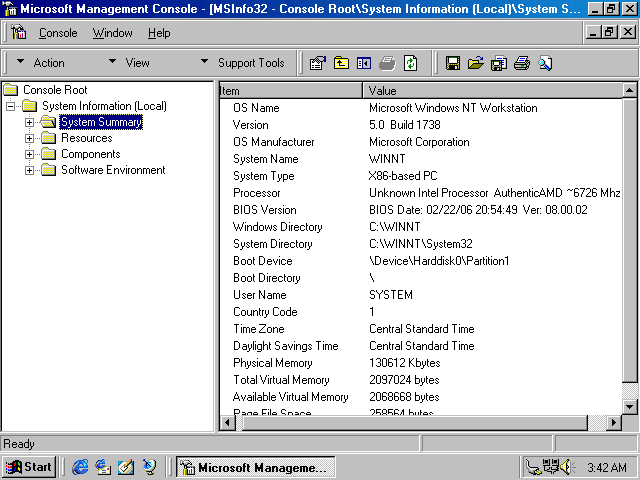Viewport: 640px width, 480px height.
Task: Launch Internet Explorer from quick launch
Action: [80, 467]
